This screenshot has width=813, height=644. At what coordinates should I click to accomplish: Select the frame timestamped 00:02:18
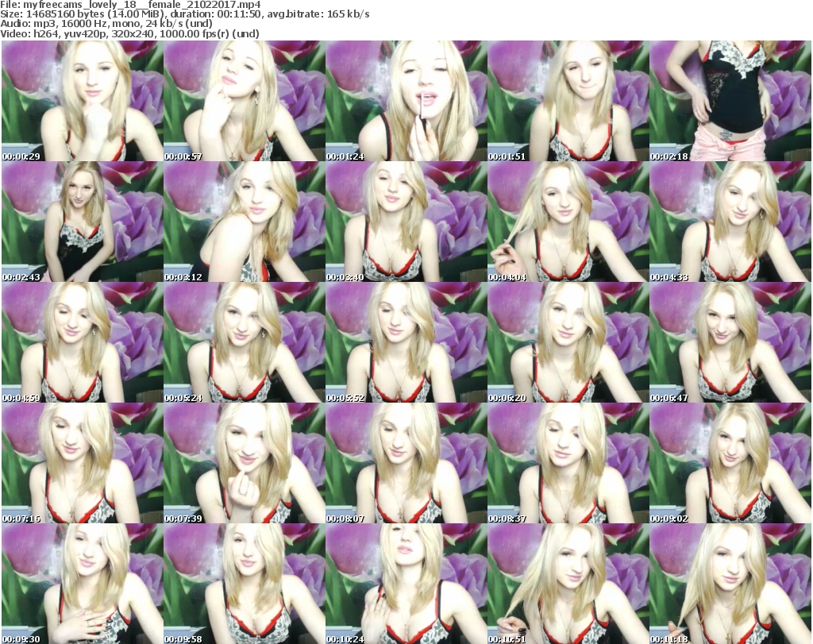click(x=730, y=101)
